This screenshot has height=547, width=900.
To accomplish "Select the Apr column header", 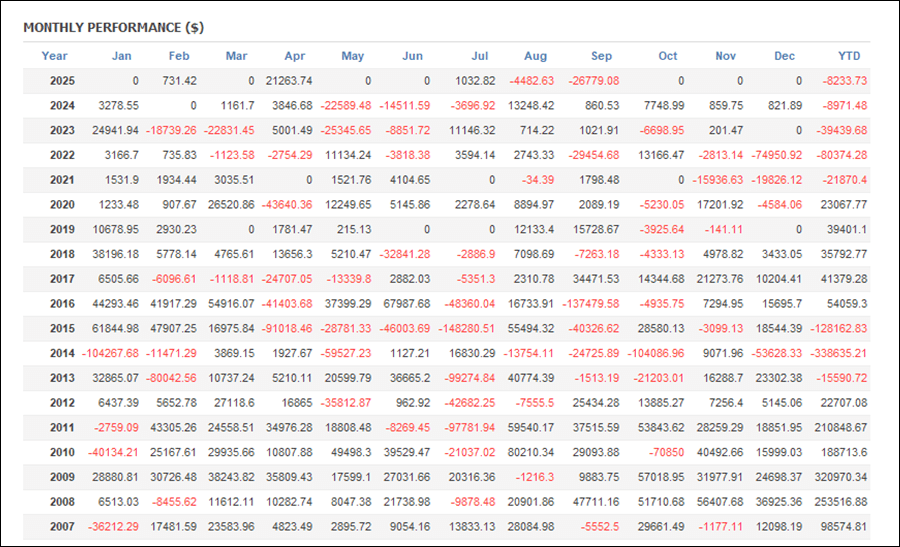I will pyautogui.click(x=294, y=56).
